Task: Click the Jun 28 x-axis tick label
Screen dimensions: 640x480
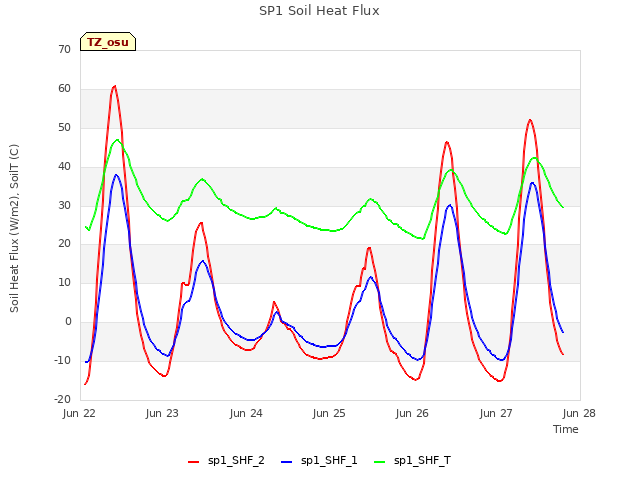Action: tap(579, 413)
